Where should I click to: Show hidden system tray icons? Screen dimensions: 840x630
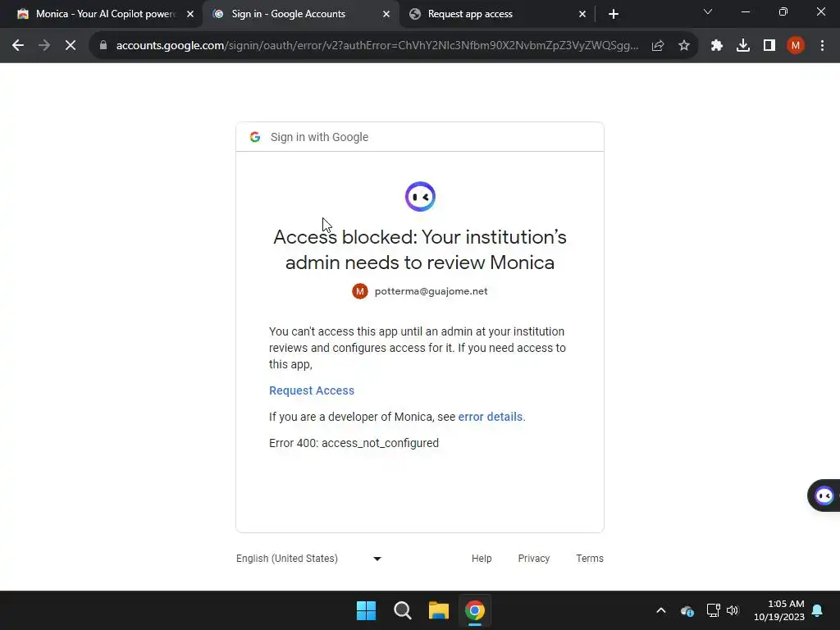coord(661,610)
